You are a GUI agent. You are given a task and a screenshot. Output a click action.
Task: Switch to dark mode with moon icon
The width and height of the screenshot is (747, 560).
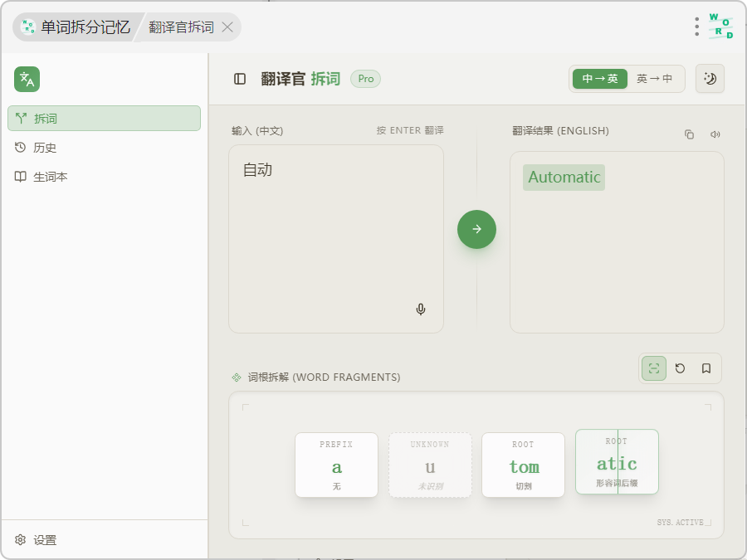[x=710, y=79]
